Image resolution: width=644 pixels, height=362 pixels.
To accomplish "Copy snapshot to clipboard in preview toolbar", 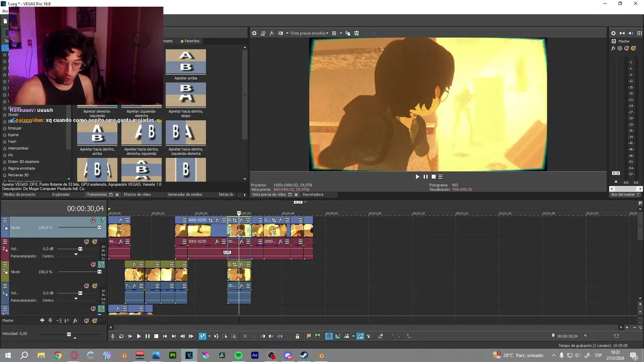I will point(348,33).
